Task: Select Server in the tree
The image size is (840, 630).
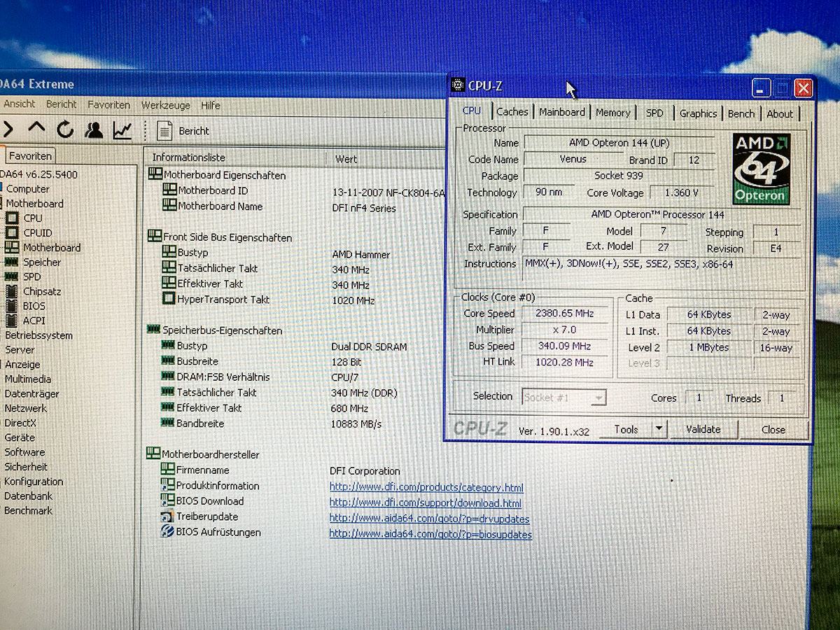Action: (20, 350)
